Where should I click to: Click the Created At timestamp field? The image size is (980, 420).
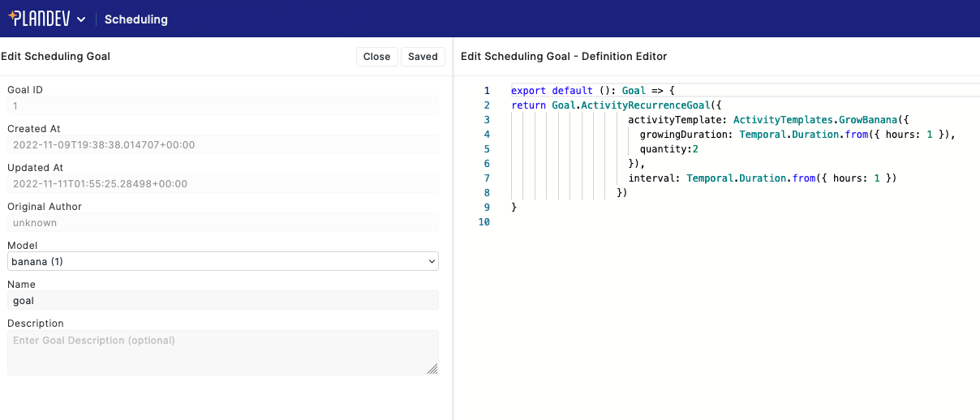223,144
